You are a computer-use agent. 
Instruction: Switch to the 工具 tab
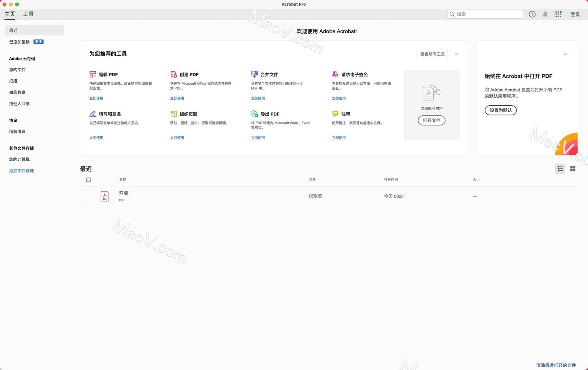(x=28, y=14)
